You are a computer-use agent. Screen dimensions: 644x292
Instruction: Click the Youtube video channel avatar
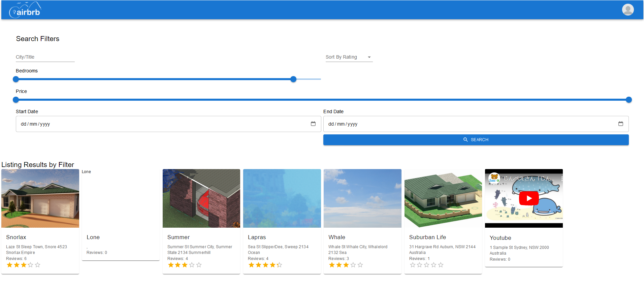[494, 178]
